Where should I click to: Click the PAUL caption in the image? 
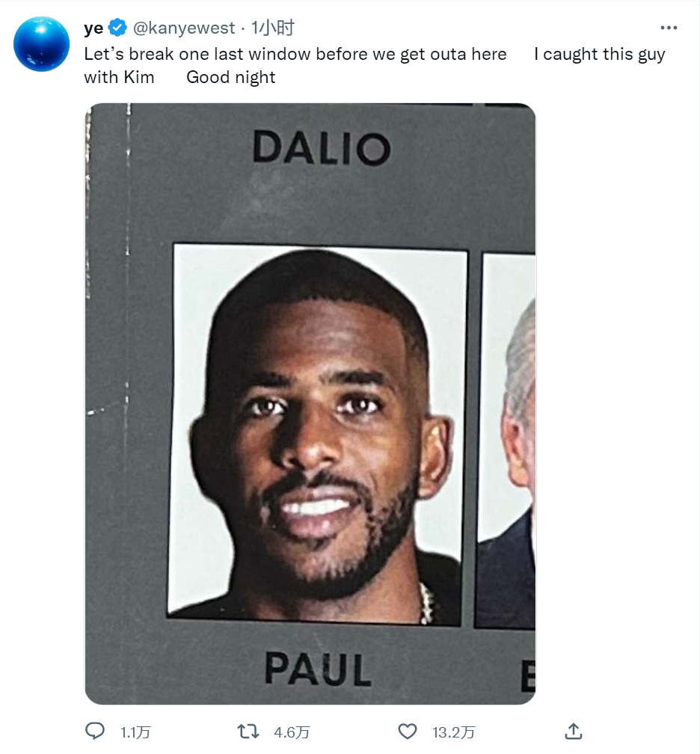(318, 669)
